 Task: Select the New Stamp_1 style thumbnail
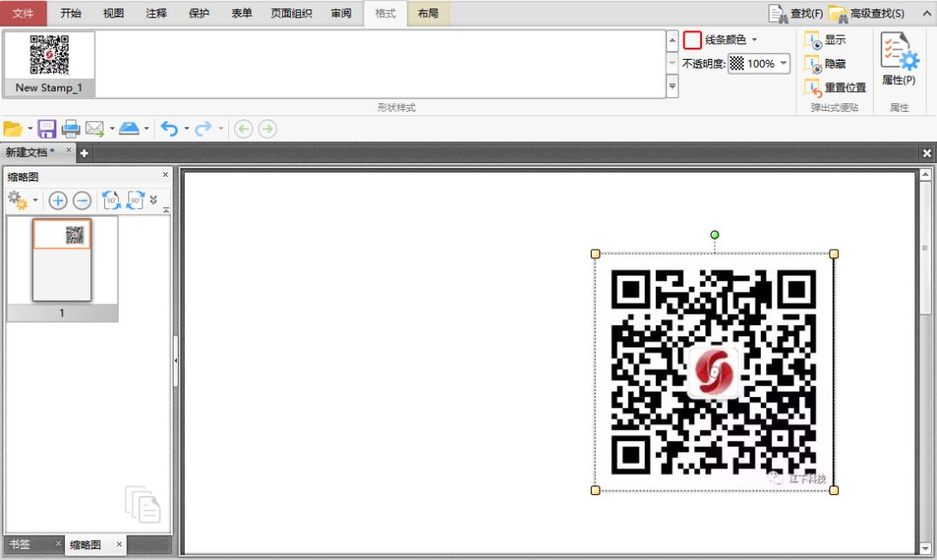[49, 64]
